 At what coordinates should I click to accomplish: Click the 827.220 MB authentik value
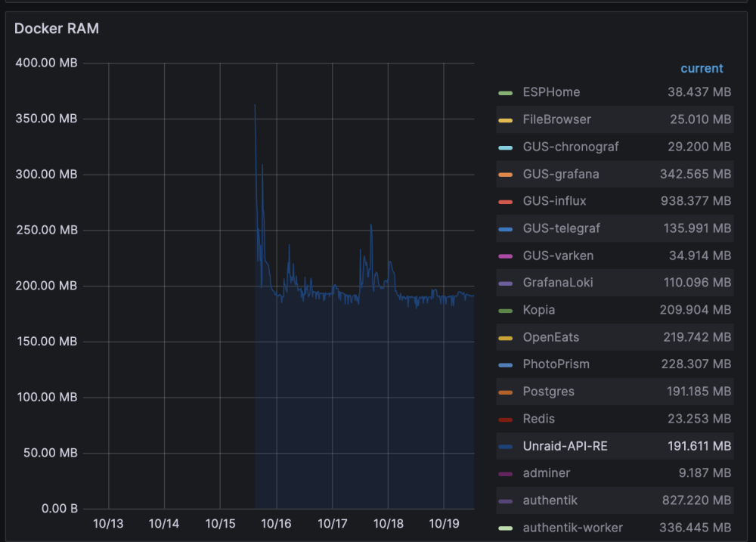[x=697, y=500]
